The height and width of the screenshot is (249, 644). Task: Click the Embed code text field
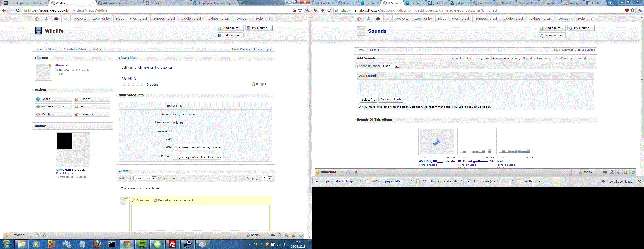click(197, 157)
